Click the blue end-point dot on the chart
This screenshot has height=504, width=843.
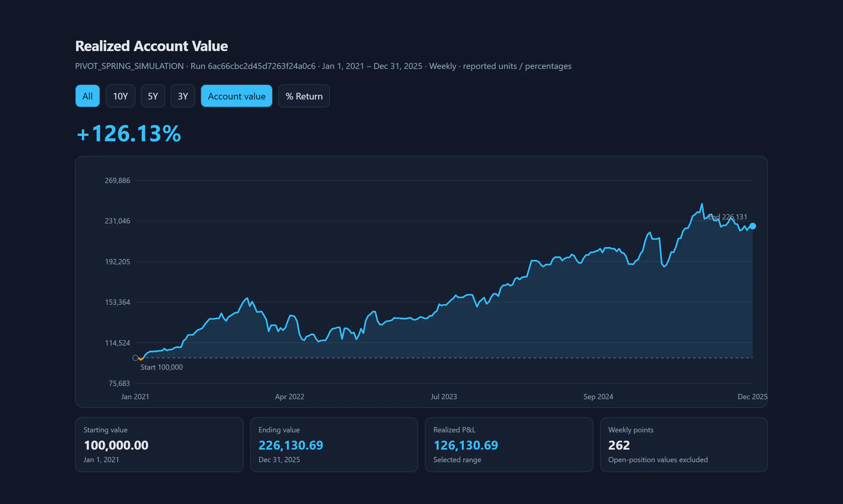[753, 226]
